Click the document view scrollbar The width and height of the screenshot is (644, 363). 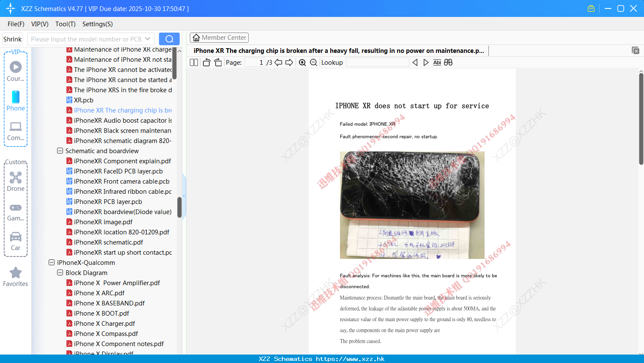(641, 119)
